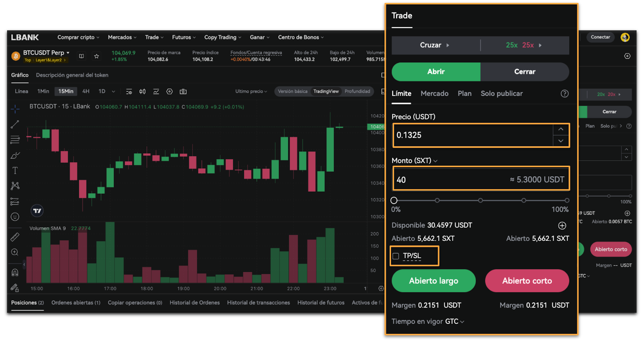Click Abierto corto in Trade panel
The height and width of the screenshot is (341, 644).
click(527, 281)
